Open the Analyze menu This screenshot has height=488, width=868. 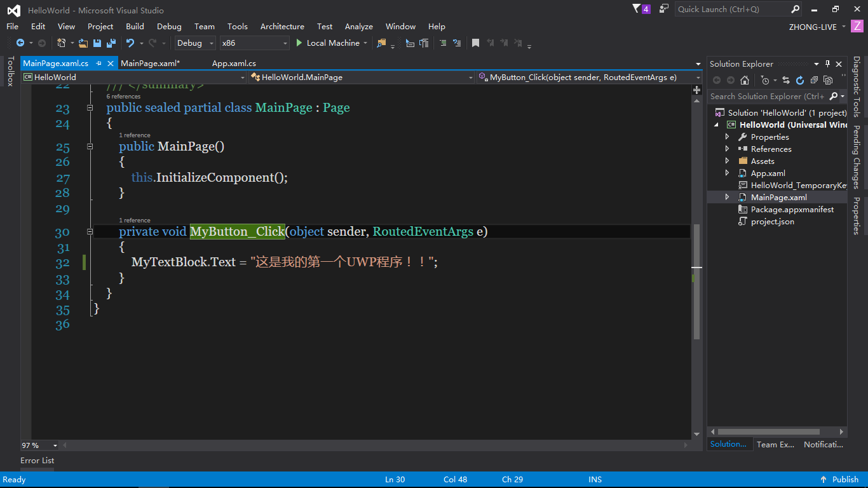click(359, 27)
